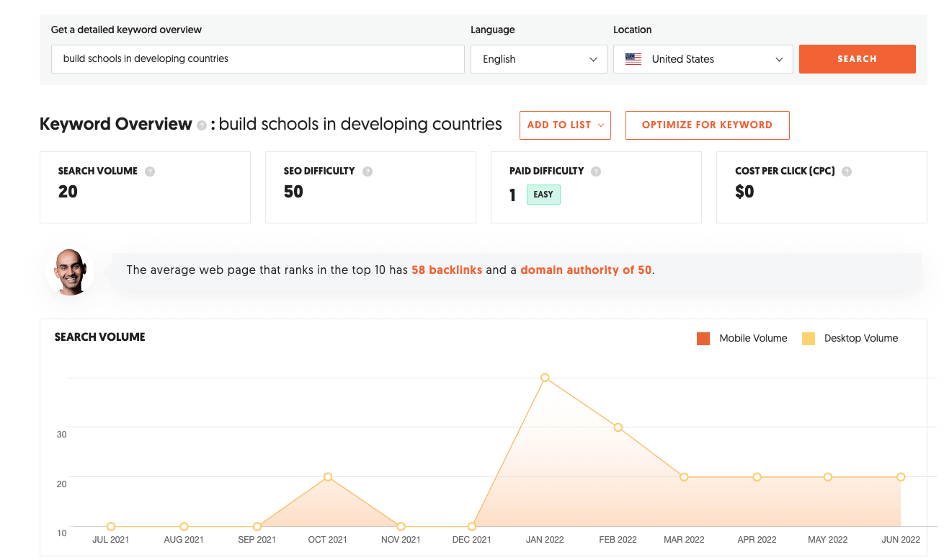Image resolution: width=944 pixels, height=560 pixels.
Task: Select the JAN 2022 peak data point
Action: coord(545,377)
